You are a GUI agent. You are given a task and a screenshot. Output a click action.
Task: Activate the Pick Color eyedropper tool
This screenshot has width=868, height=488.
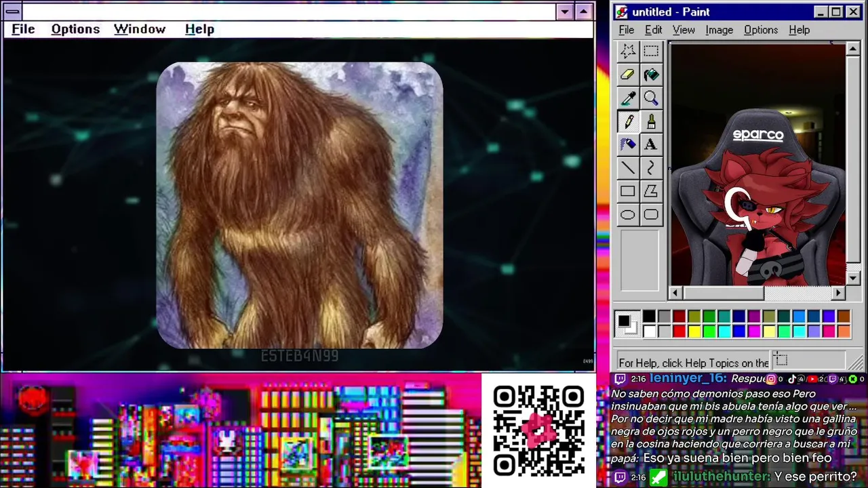coord(628,98)
